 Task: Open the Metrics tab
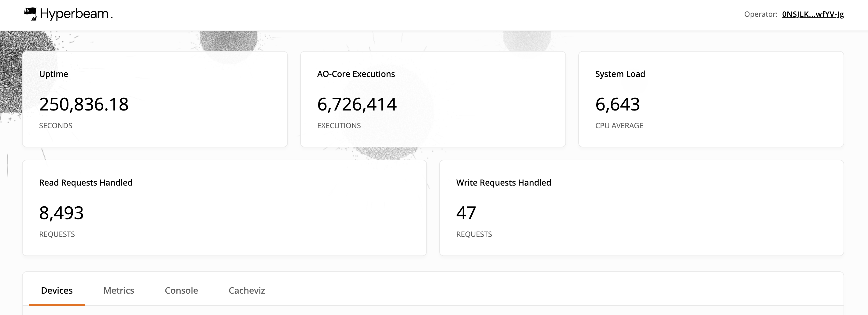click(119, 290)
